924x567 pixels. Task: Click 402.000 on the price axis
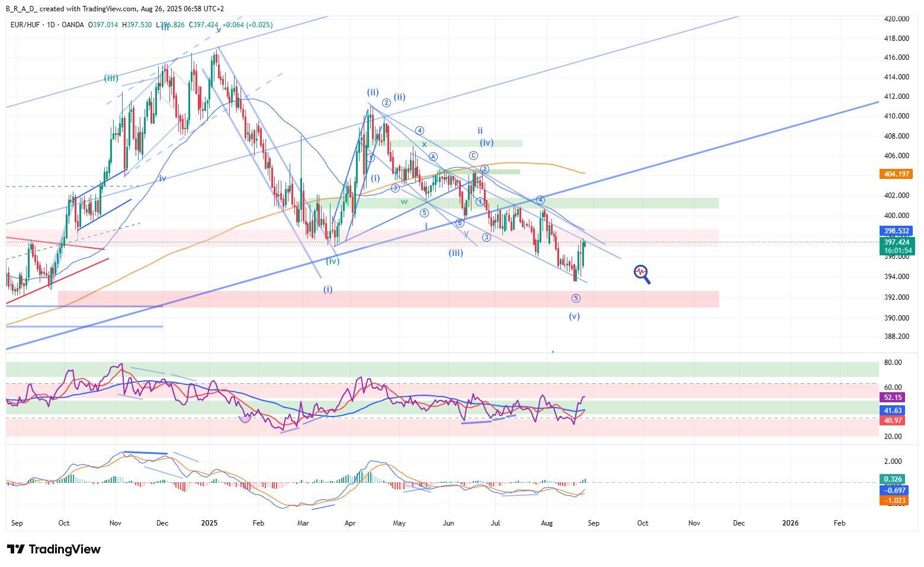tap(896, 196)
